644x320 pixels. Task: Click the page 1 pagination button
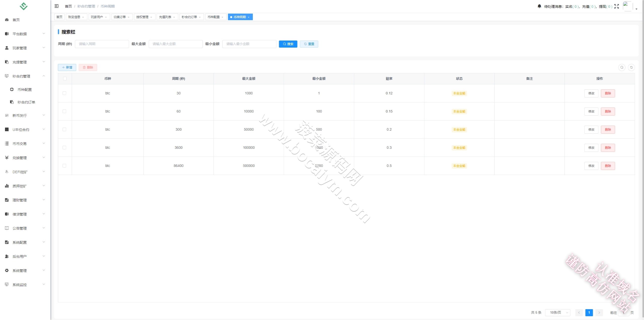589,312
